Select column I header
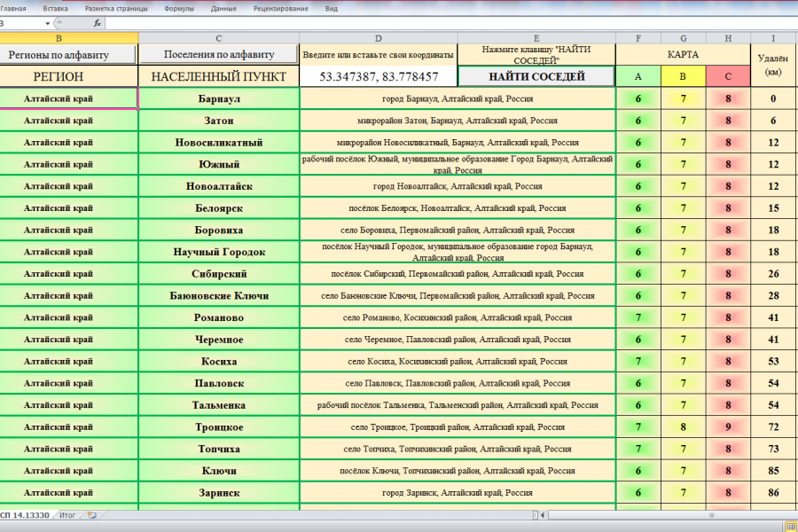Image resolution: width=798 pixels, height=532 pixels. point(773,38)
